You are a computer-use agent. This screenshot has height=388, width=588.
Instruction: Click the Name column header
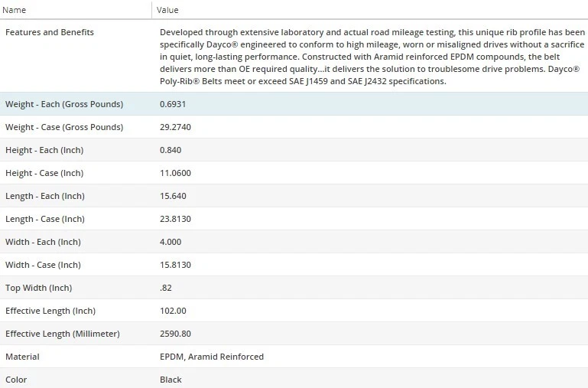click(15, 10)
